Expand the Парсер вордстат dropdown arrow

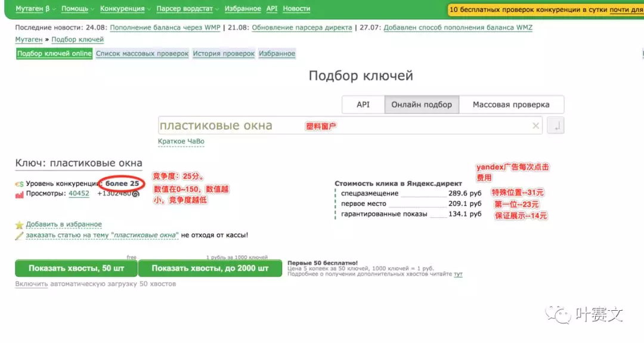click(x=217, y=9)
